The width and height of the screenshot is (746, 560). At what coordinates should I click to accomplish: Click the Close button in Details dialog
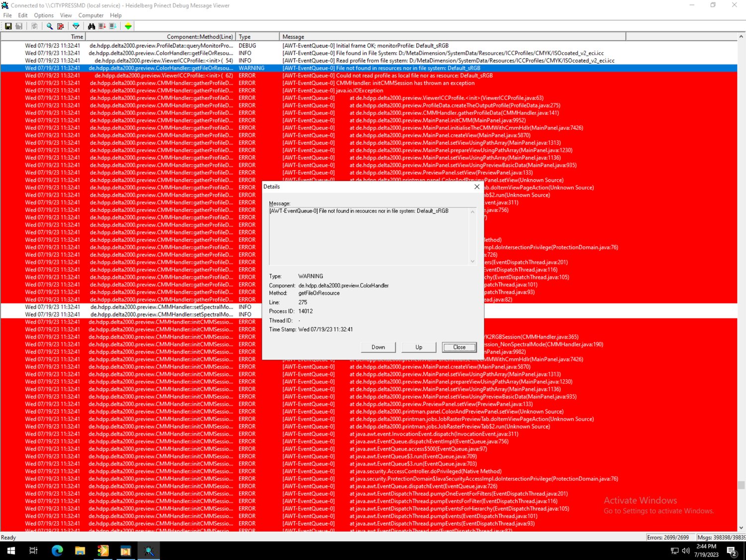pyautogui.click(x=459, y=347)
